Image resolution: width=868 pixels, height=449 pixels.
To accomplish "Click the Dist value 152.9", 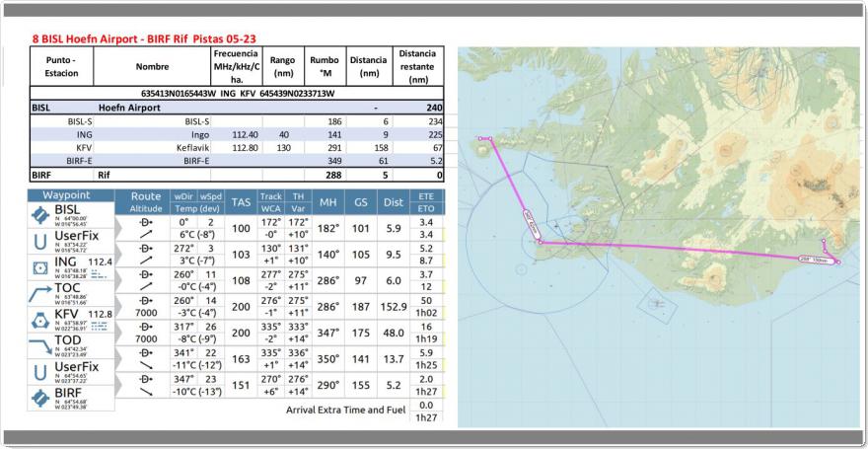I will point(393,307).
